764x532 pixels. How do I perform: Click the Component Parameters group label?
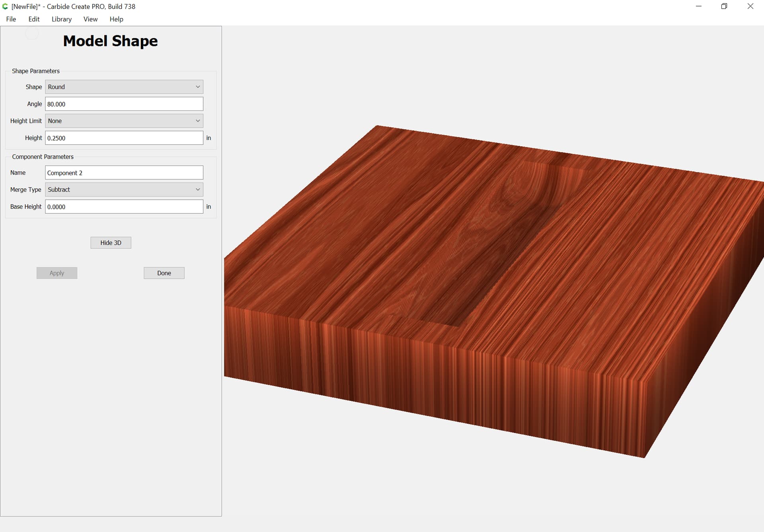pyautogui.click(x=43, y=157)
